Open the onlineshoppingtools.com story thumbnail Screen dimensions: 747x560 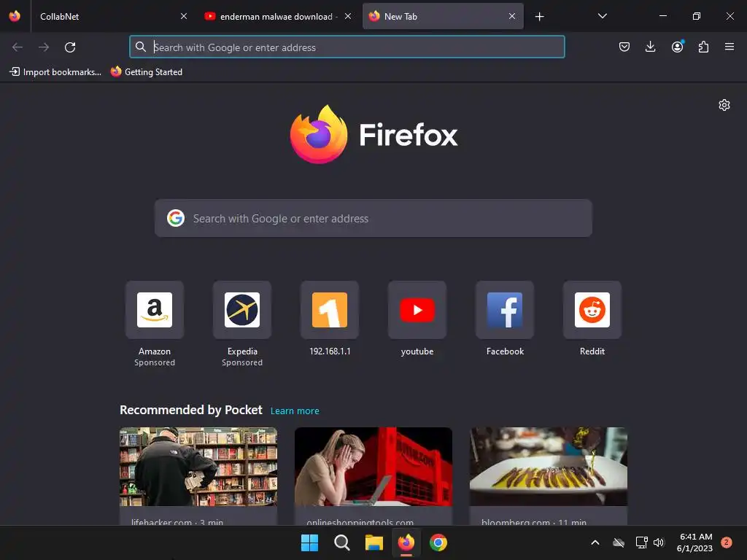point(373,467)
